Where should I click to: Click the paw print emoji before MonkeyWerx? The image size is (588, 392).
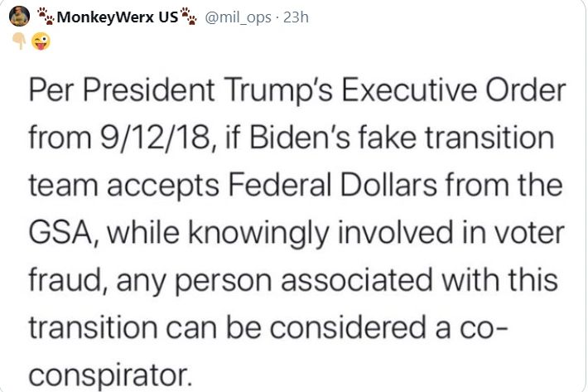pos(46,17)
